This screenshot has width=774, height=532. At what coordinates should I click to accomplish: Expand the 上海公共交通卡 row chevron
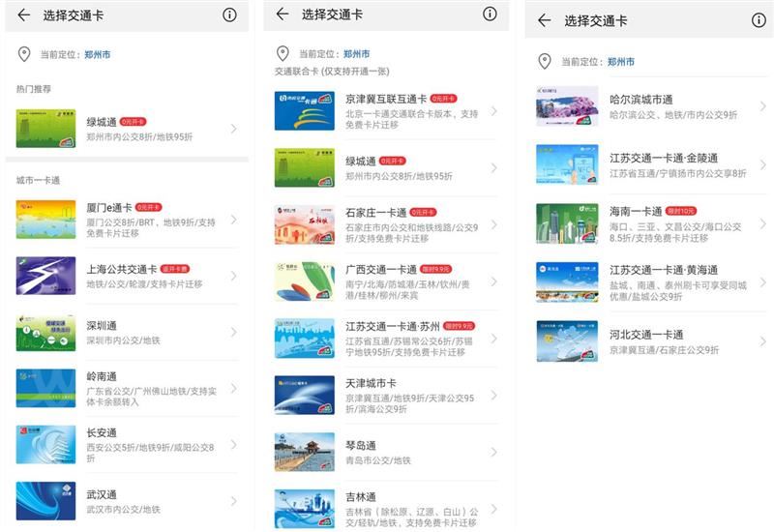point(233,276)
